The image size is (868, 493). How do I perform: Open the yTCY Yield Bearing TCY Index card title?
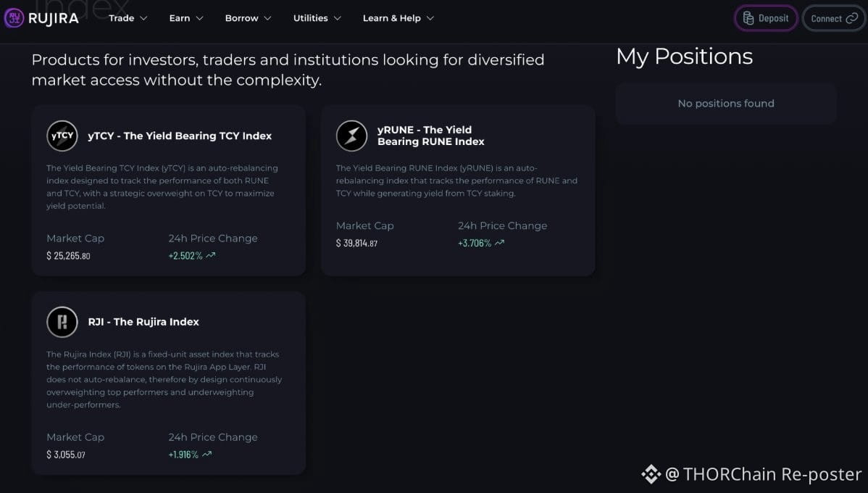[x=180, y=136]
